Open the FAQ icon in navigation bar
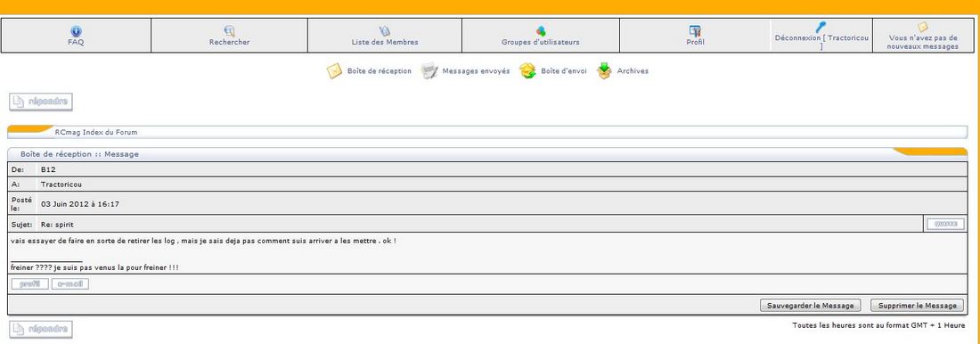 (76, 30)
